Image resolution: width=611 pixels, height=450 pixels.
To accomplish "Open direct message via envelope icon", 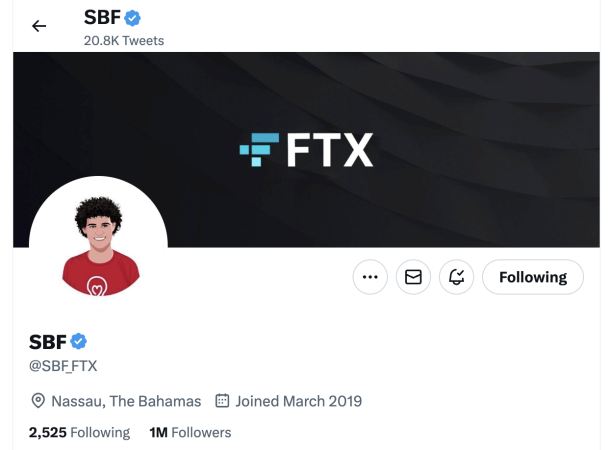I will click(x=412, y=277).
